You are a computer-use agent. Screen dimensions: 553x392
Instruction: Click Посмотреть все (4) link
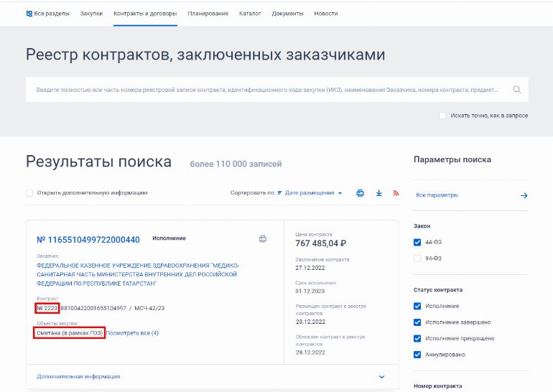coord(132,333)
